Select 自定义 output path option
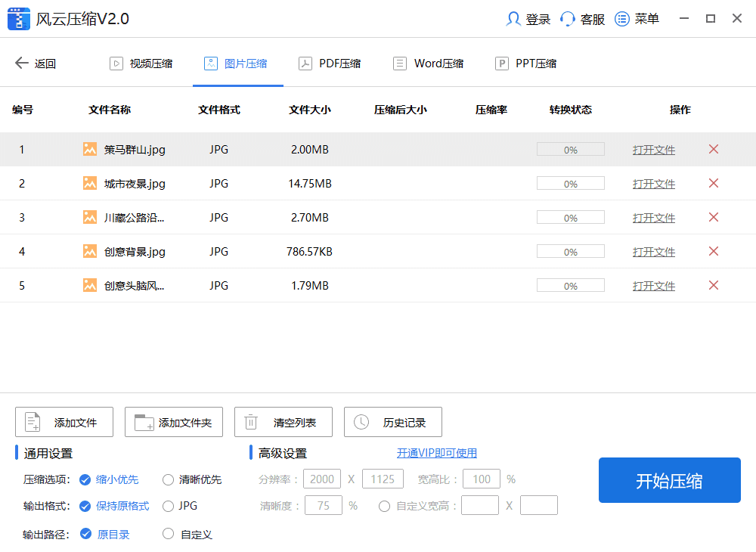Viewport: 756px width, 552px height. pos(169,534)
